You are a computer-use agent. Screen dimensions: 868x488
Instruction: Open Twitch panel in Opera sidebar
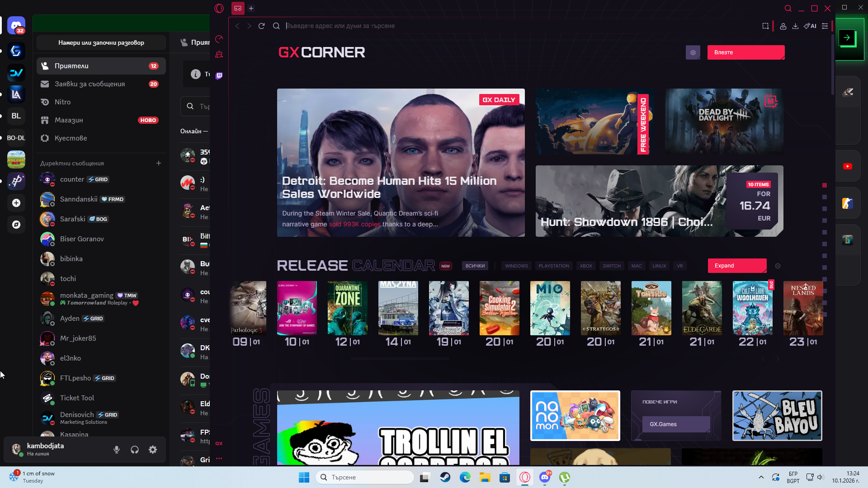[x=219, y=75]
